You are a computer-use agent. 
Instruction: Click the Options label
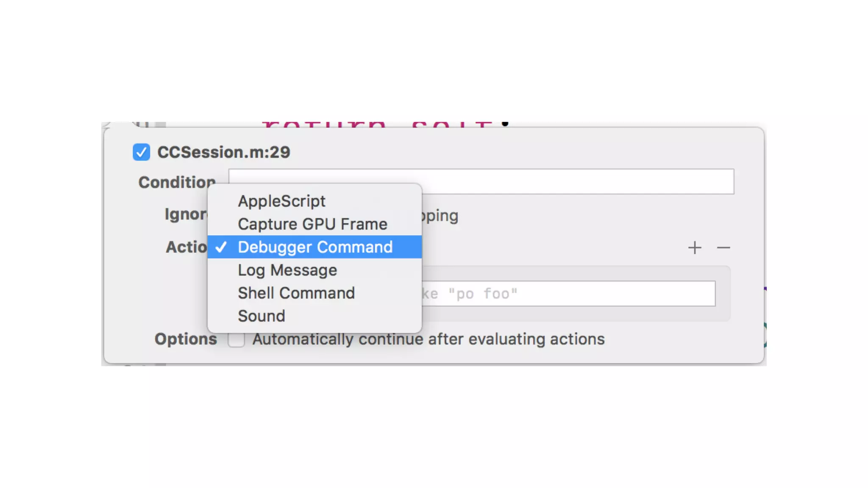(x=186, y=339)
